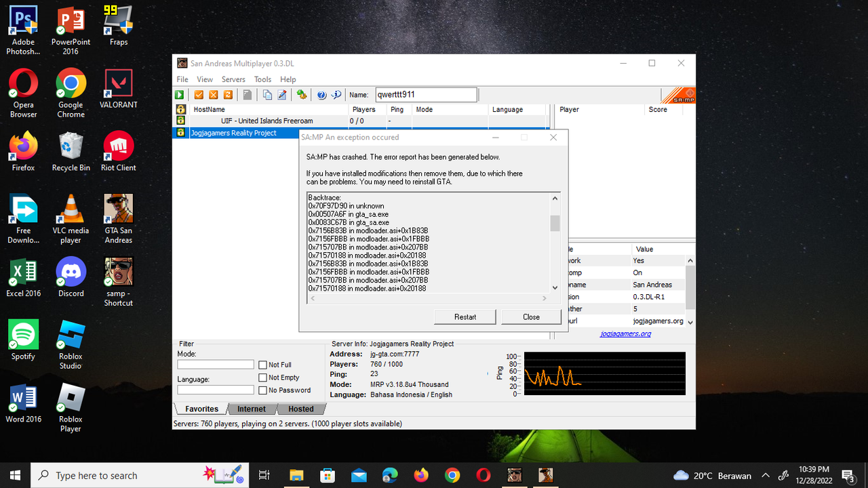
Task: Open samp - Shortcut desktop icon
Action: [118, 283]
